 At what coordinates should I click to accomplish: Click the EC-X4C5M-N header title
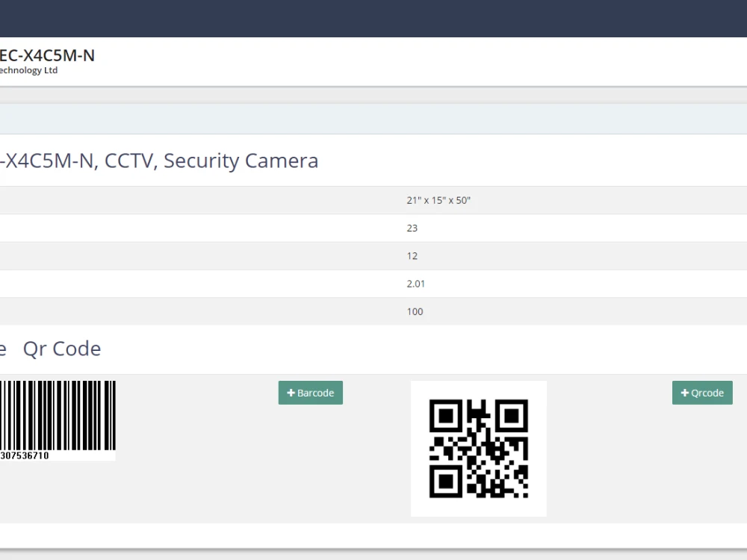(47, 55)
